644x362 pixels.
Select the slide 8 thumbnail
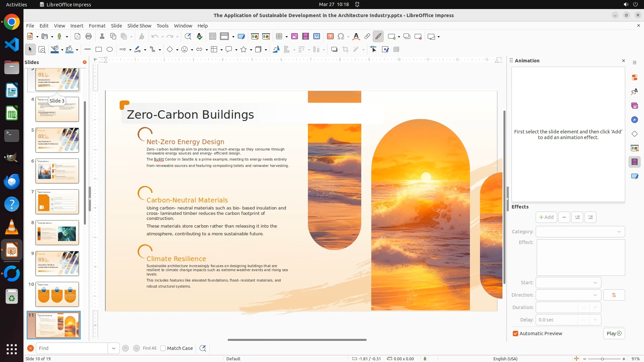point(57,233)
